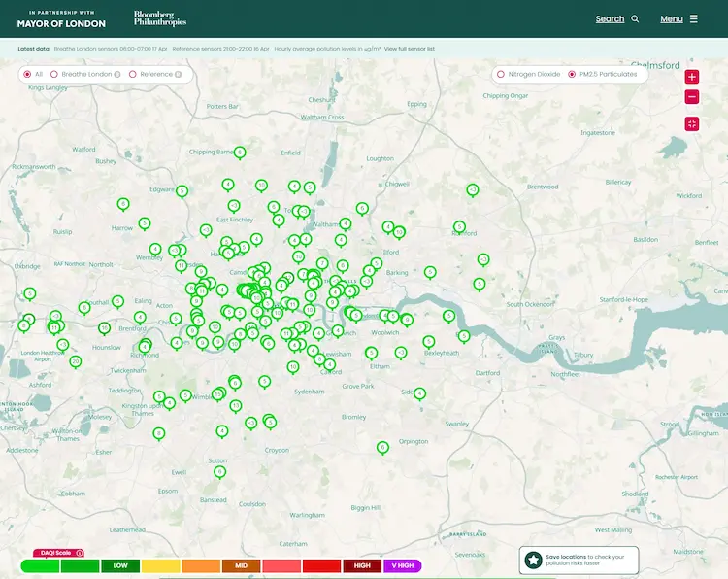Click the purple V HIGH scale swatch
The width and height of the screenshot is (728, 579).
[x=402, y=565]
